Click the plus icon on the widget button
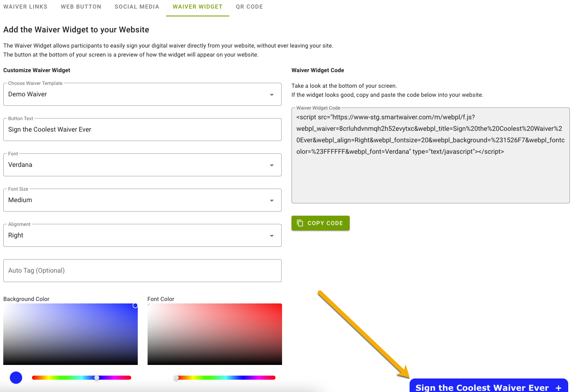 pos(558,388)
